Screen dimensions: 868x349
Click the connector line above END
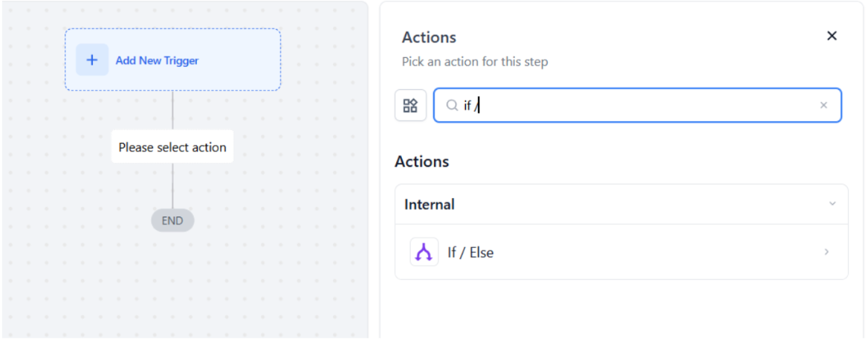coord(172,186)
